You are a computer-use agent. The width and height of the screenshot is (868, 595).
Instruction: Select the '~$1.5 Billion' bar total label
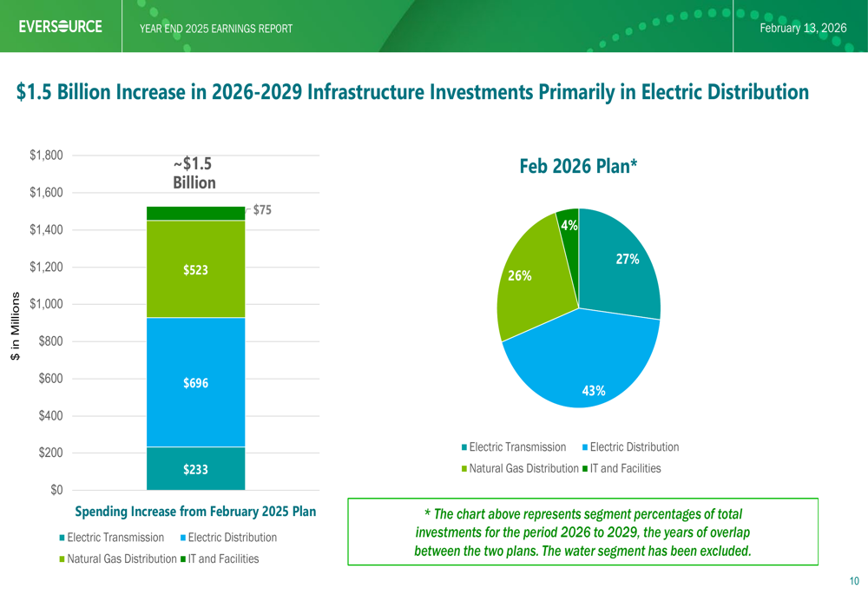pyautogui.click(x=194, y=173)
